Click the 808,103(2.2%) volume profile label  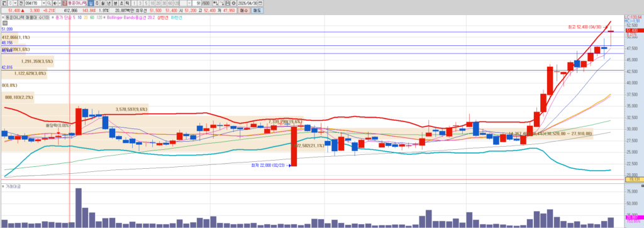click(19, 98)
